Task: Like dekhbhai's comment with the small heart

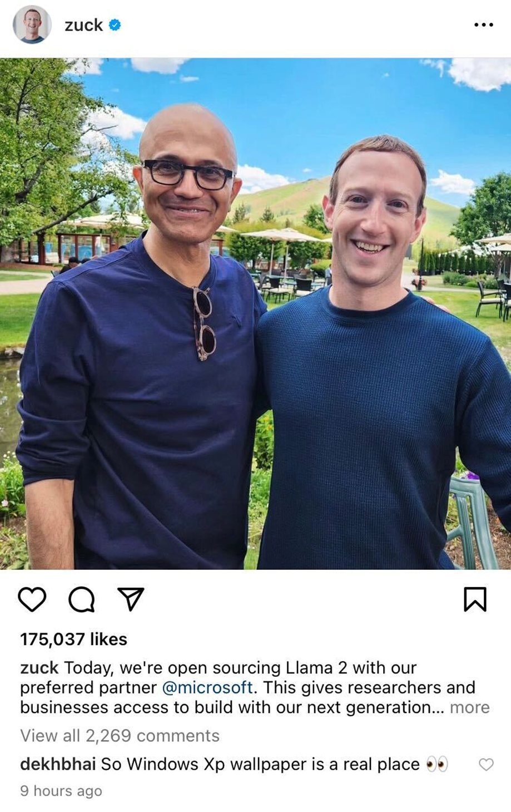Action: [486, 765]
